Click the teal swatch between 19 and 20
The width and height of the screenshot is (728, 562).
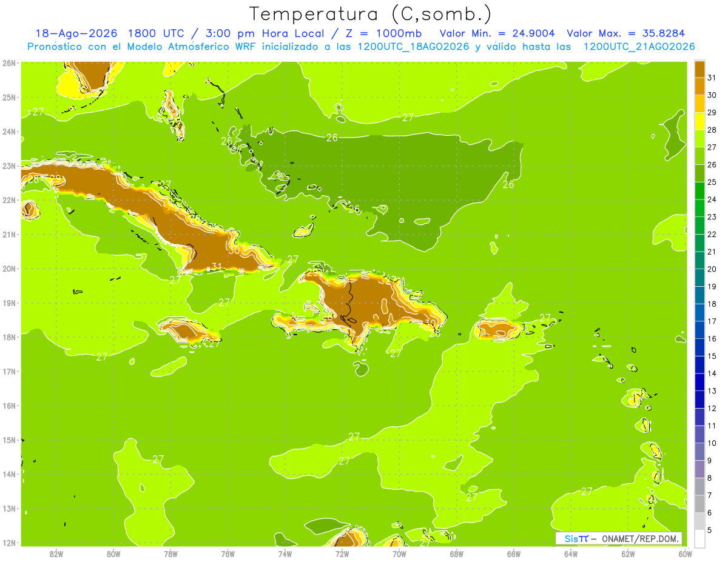pyautogui.click(x=699, y=278)
